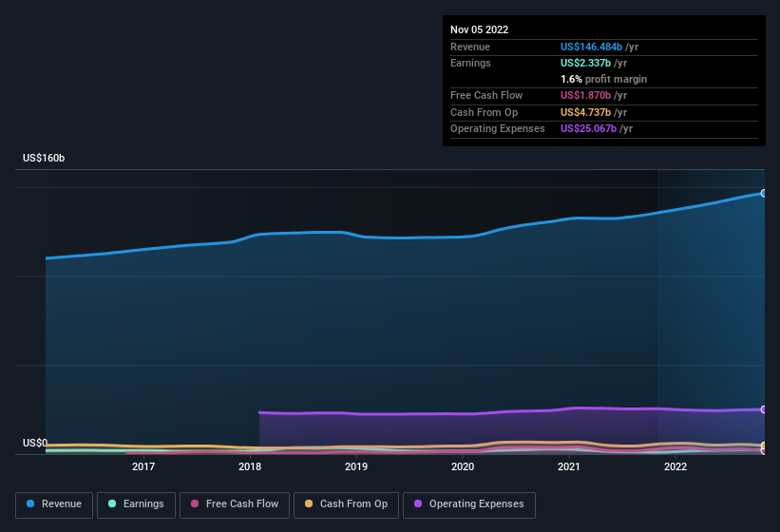
Task: Click the US$2.337b earnings value
Action: pos(585,63)
